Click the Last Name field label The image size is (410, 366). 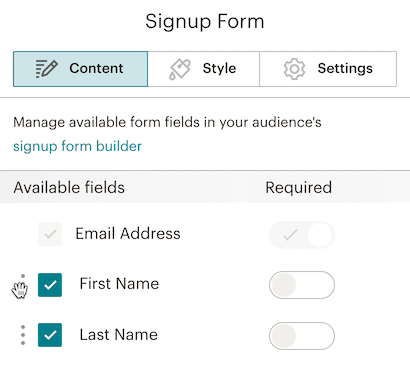point(119,334)
